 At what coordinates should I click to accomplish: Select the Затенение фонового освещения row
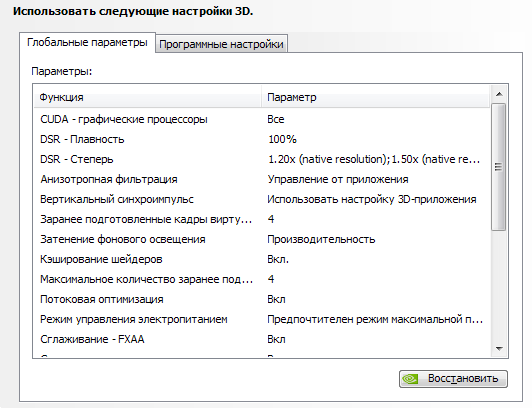[262, 239]
